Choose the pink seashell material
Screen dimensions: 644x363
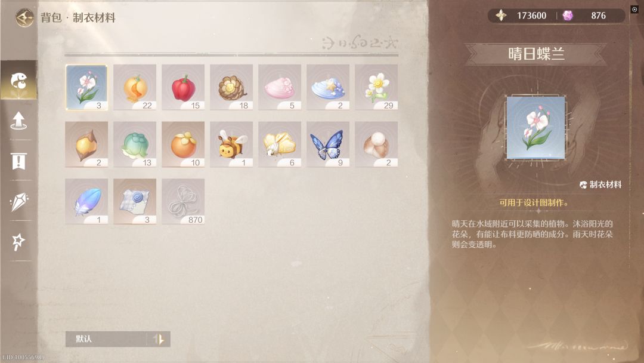coord(280,87)
